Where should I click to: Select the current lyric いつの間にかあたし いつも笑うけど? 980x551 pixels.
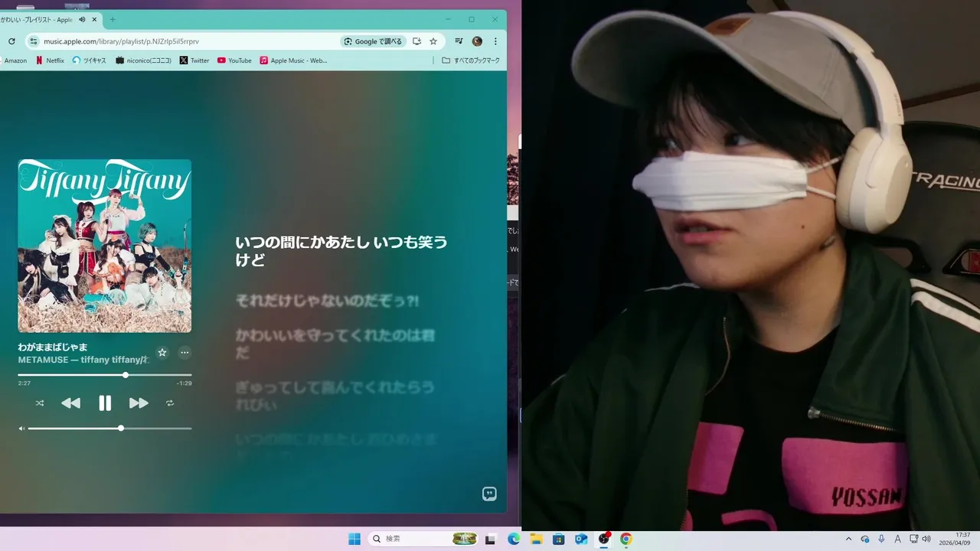341,251
